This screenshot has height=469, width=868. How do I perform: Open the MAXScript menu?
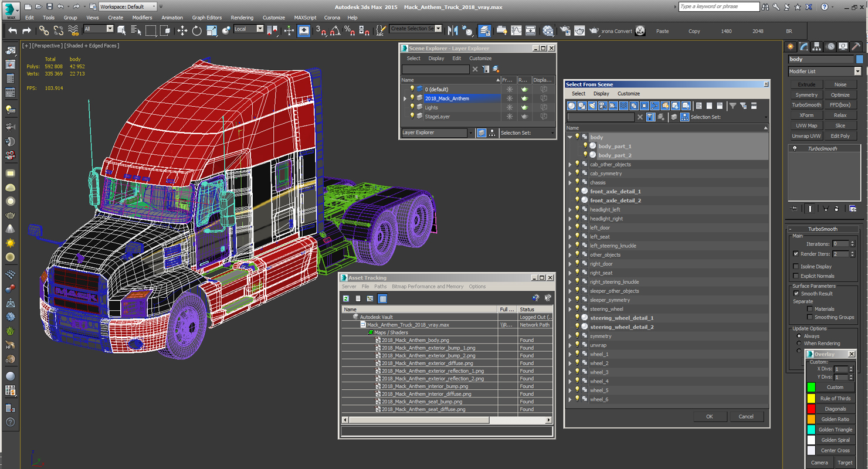coord(305,18)
